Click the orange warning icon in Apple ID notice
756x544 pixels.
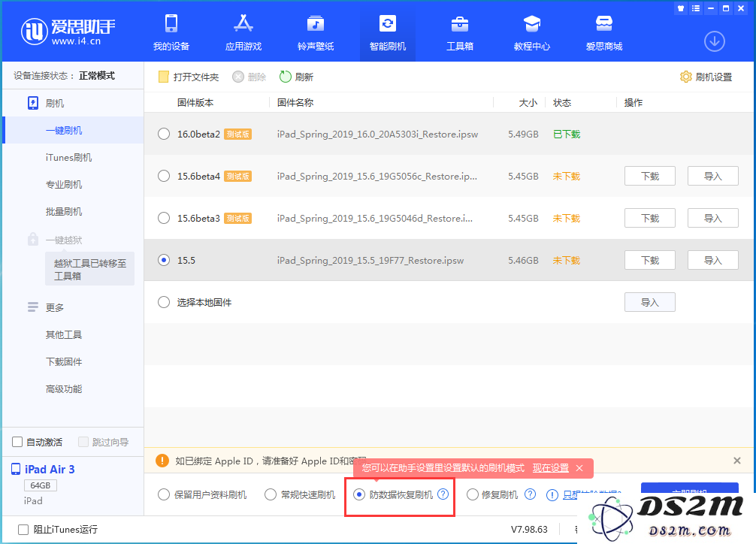tap(162, 461)
